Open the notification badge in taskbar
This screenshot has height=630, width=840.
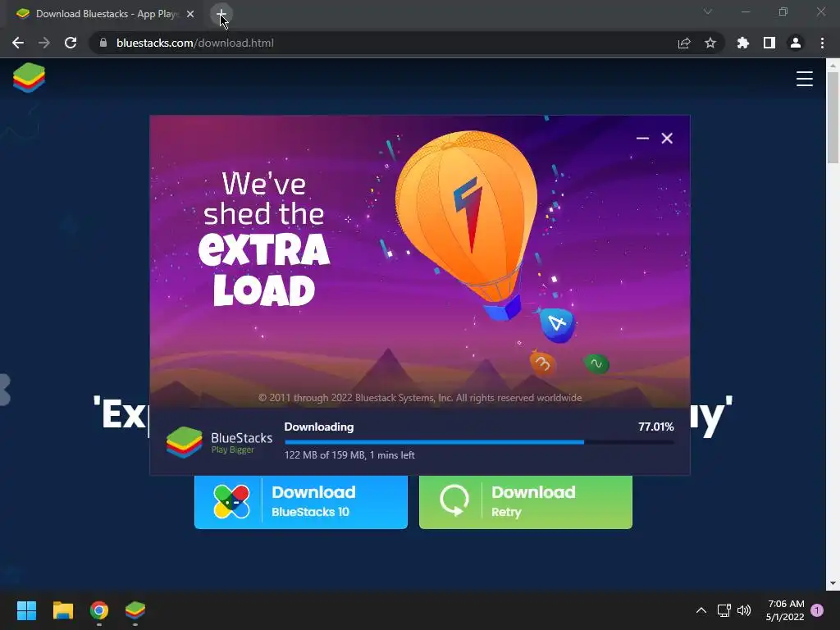pos(817,610)
